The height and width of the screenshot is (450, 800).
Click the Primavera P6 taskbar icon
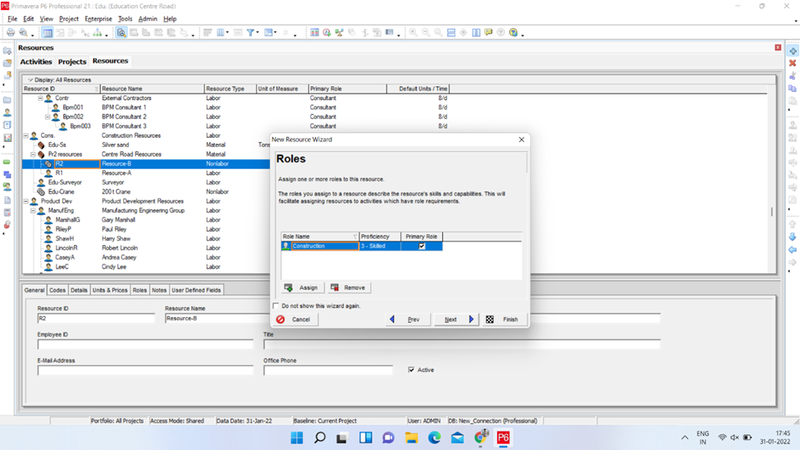(503, 437)
